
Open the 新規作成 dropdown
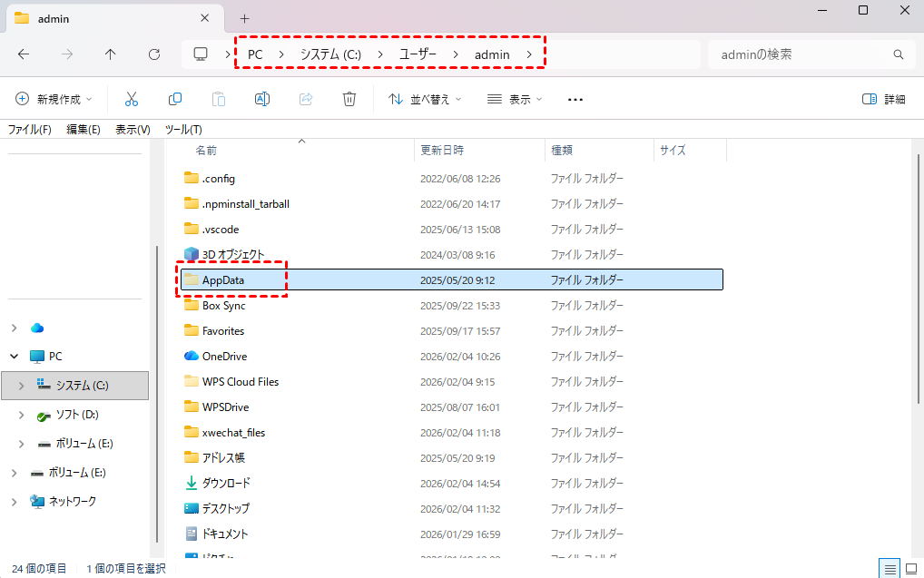[54, 99]
